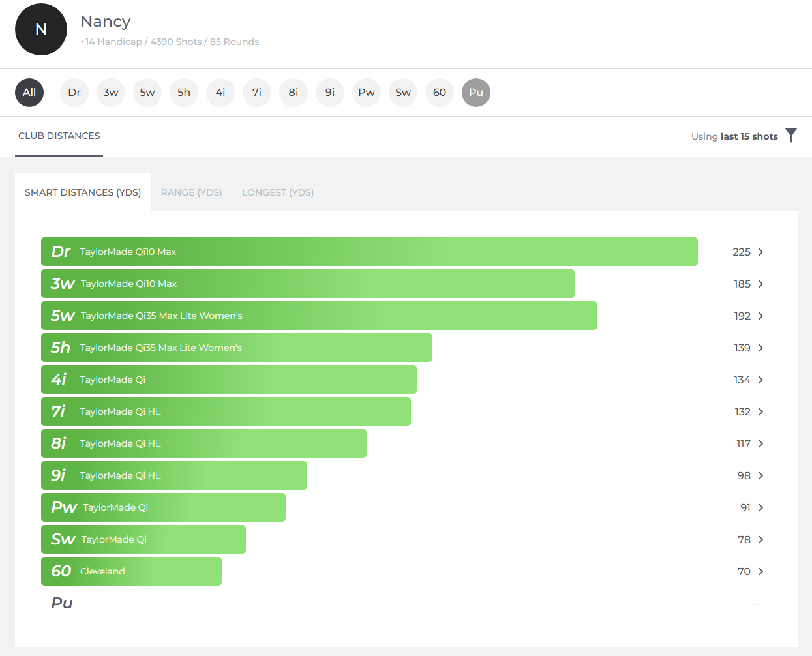This screenshot has height=656, width=812.
Task: Click the Pu putter row label
Action: 62,603
